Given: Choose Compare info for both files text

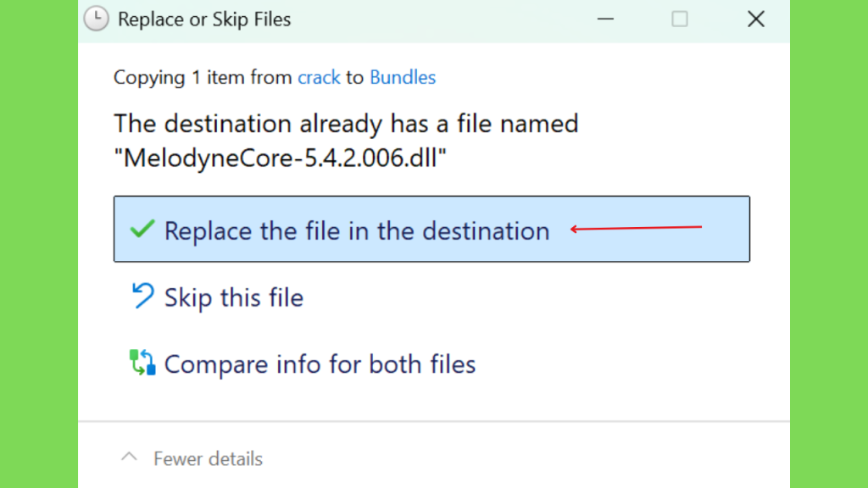Looking at the screenshot, I should coord(320,364).
